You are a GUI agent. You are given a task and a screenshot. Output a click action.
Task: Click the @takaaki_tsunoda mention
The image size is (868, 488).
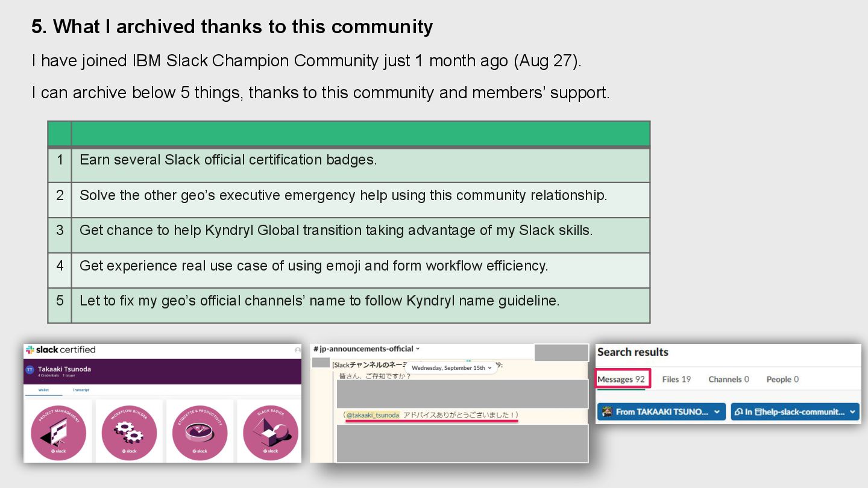coord(373,415)
